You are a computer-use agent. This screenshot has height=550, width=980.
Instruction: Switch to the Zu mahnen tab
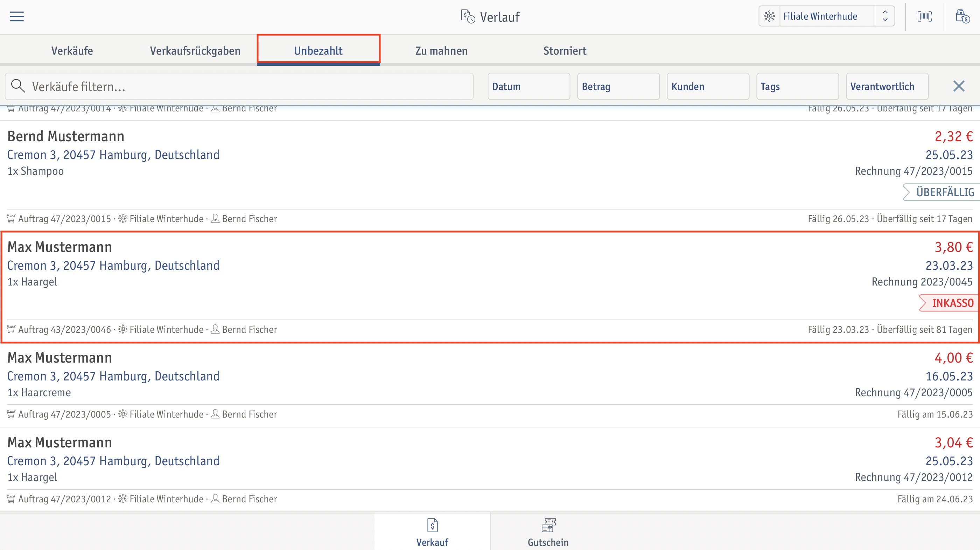[441, 51]
